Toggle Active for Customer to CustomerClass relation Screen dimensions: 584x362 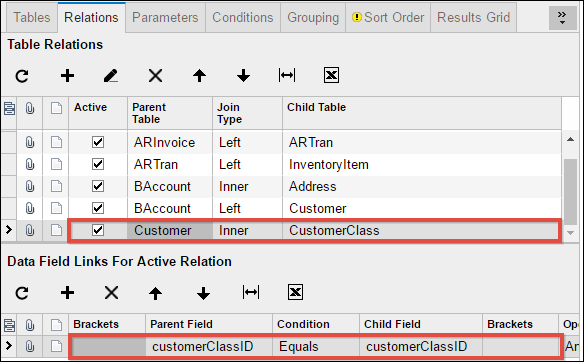pos(98,230)
